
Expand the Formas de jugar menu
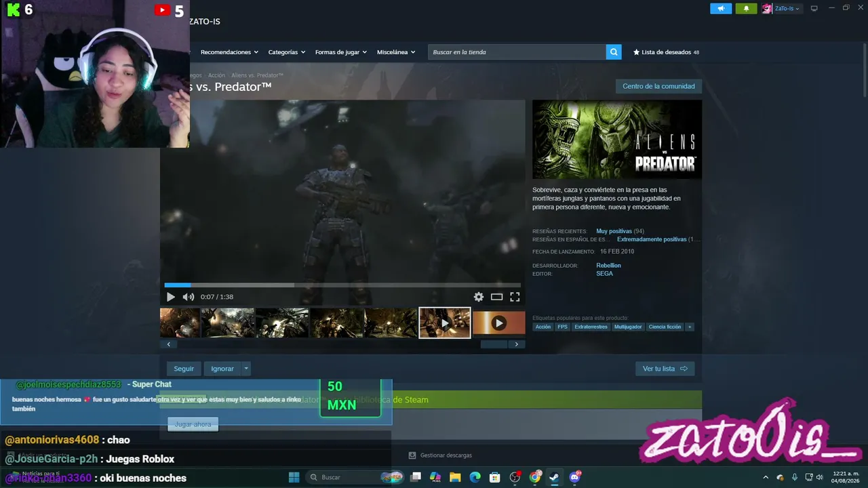341,52
